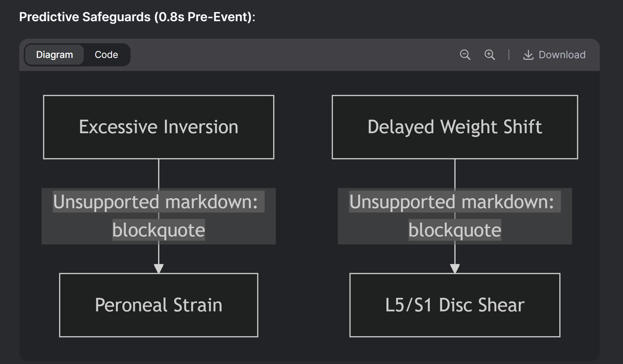
Task: Click the L5/S1 Disc Shear node
Action: [x=455, y=305]
